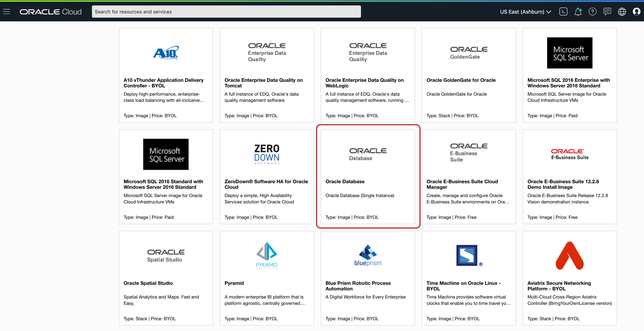Viewport: 644px width, 331px height.
Task: Click the search for resources field
Action: pos(226,12)
